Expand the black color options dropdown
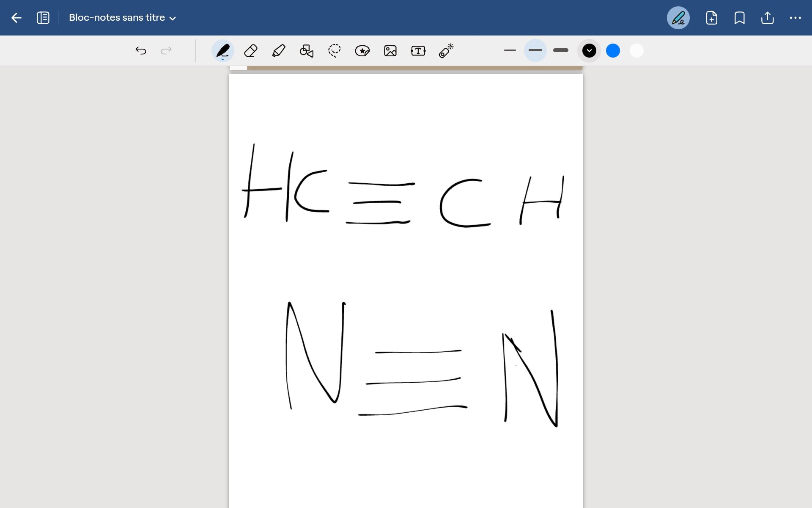 [589, 51]
